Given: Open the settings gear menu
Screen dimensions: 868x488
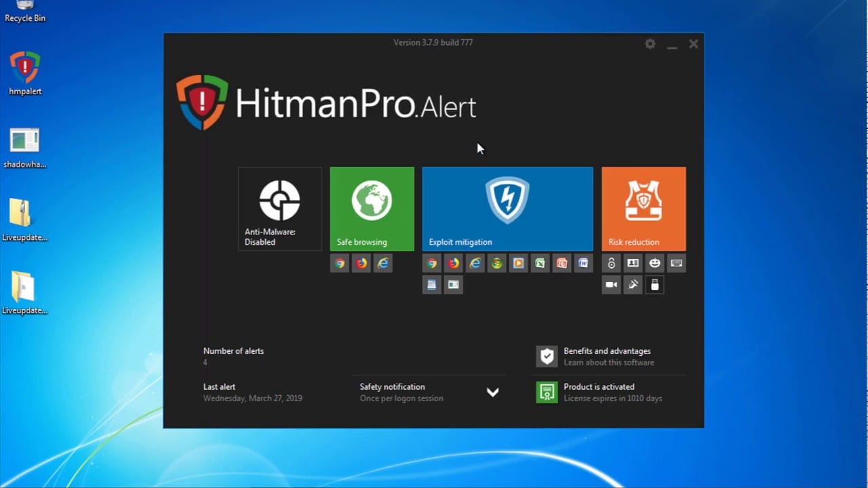Looking at the screenshot, I should click(650, 43).
